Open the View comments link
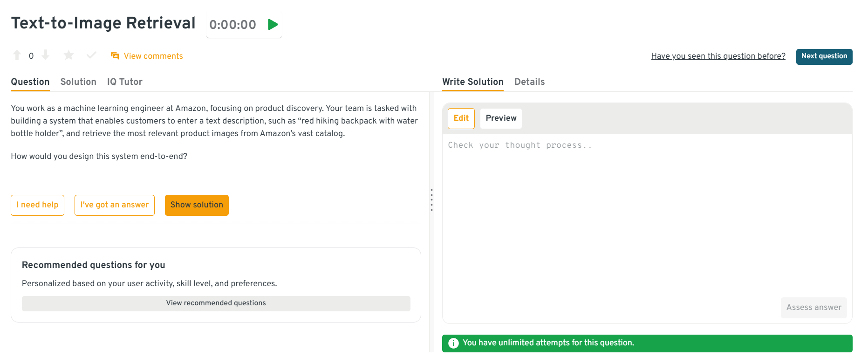Screen dimensions: 868x364 point(153,56)
